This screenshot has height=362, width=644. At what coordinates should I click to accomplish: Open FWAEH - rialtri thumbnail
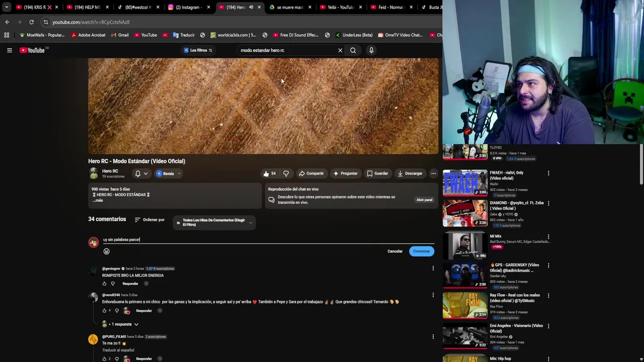(x=465, y=182)
